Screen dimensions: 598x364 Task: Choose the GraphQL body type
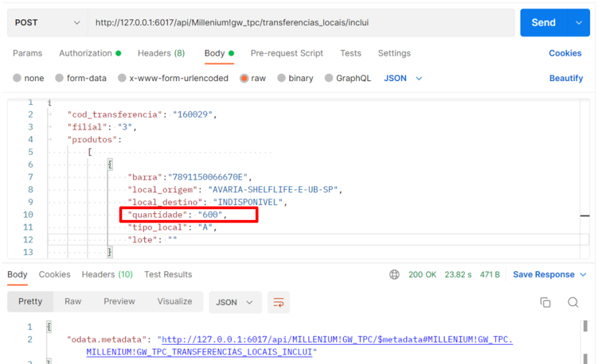329,78
